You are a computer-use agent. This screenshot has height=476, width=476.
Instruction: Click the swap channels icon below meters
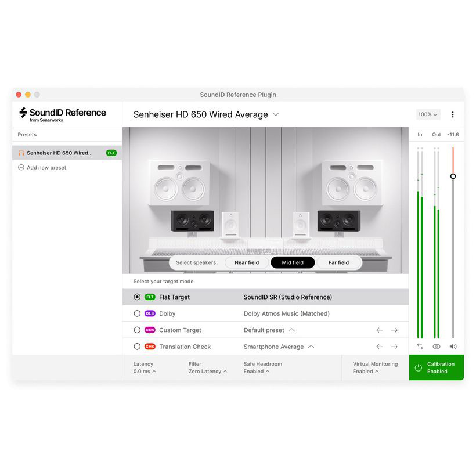click(420, 347)
